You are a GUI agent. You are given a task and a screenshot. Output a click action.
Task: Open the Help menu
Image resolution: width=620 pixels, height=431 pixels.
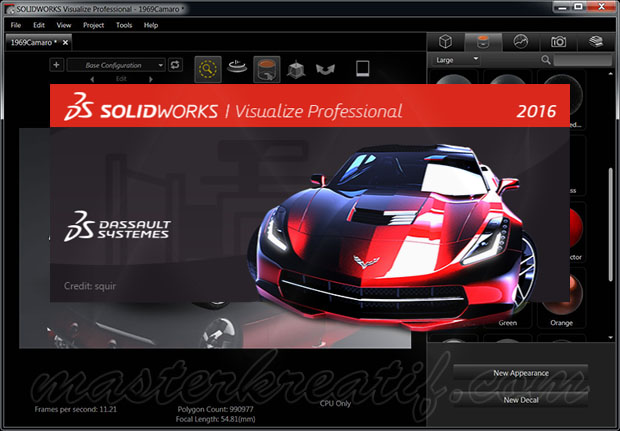pyautogui.click(x=151, y=25)
